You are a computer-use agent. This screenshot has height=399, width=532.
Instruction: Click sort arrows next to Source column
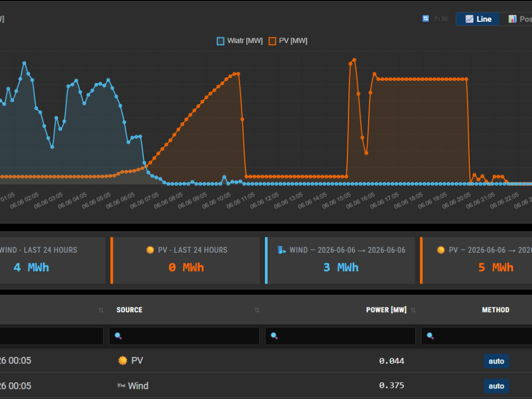pyautogui.click(x=257, y=310)
